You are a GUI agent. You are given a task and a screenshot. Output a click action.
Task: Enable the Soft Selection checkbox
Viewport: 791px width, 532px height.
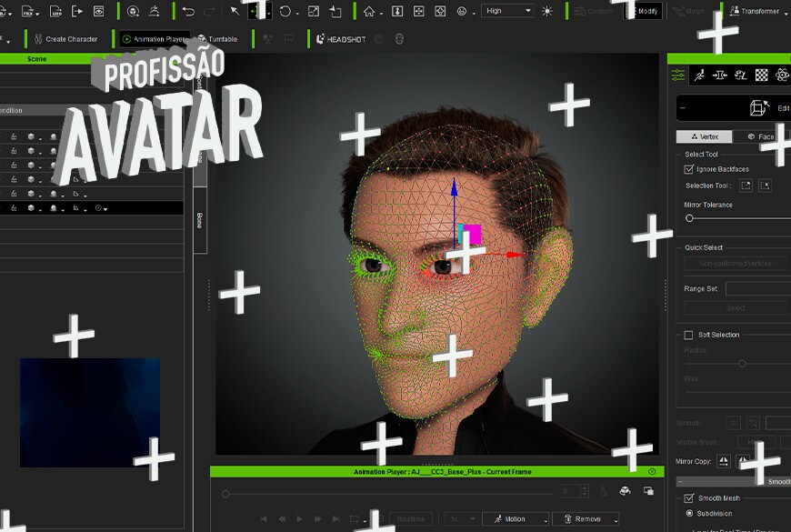[x=688, y=336]
